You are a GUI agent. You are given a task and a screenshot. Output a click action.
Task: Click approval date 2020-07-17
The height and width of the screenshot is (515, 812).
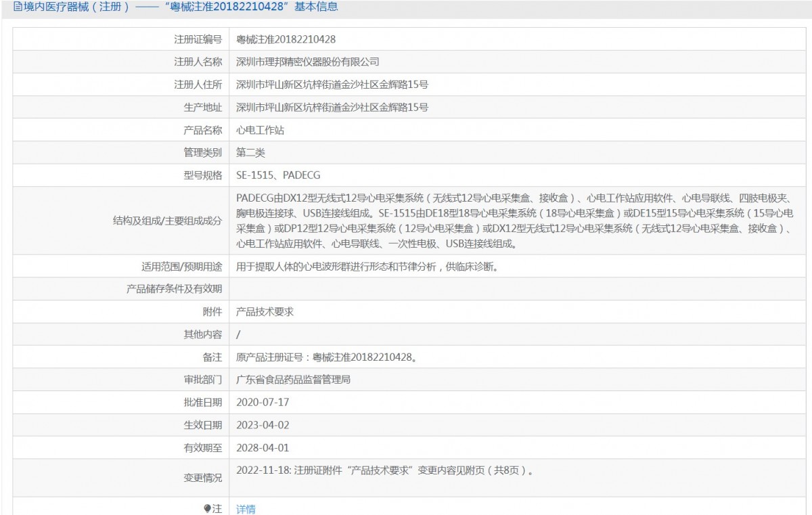[263, 402]
